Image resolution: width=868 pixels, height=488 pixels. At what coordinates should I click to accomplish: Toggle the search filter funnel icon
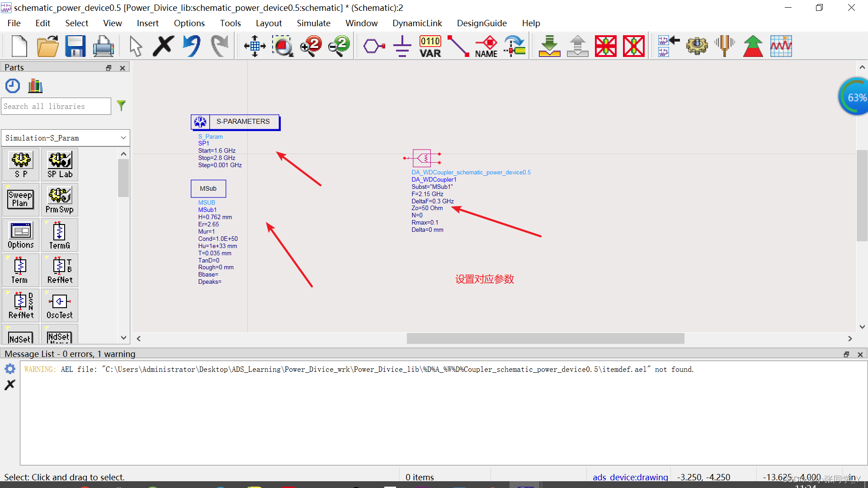[121, 106]
